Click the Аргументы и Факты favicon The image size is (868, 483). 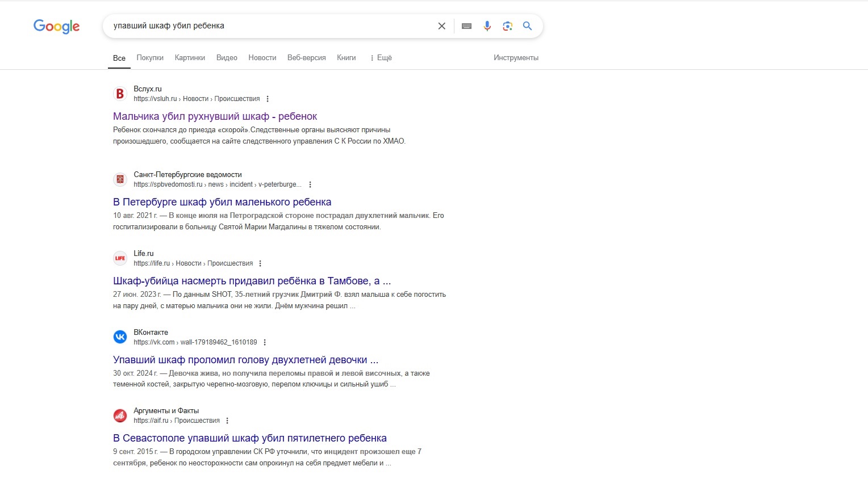(x=120, y=415)
